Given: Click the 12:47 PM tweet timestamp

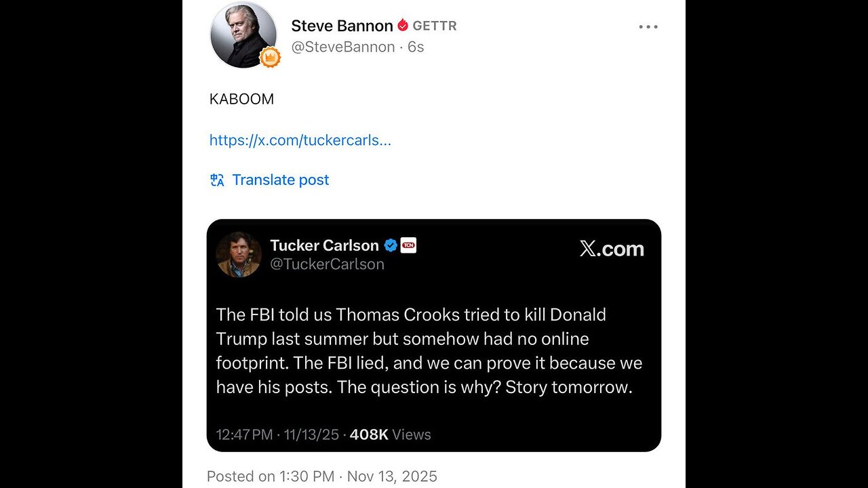Looking at the screenshot, I should click(244, 434).
